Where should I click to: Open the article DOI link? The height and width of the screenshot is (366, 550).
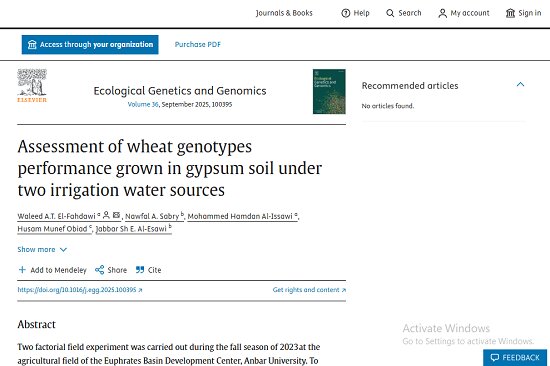(x=80, y=290)
